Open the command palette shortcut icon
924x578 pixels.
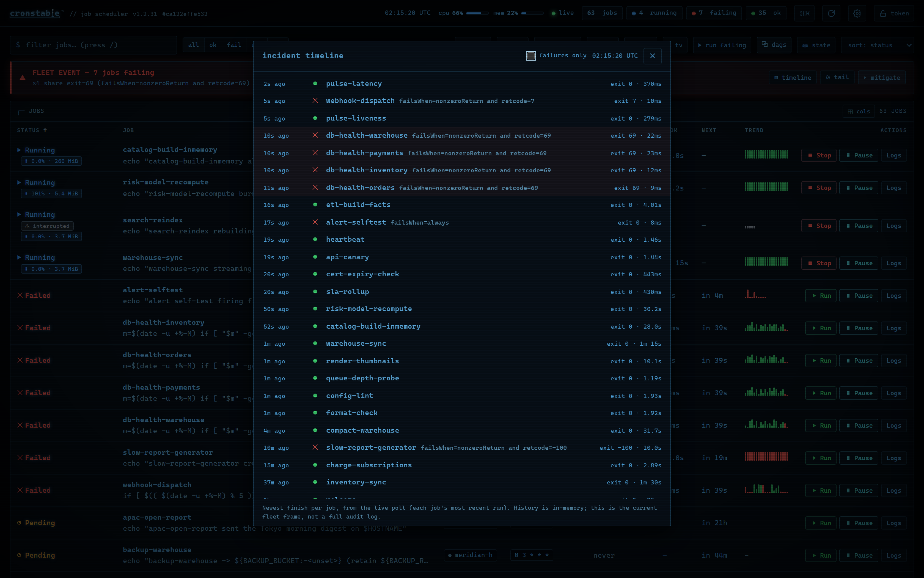click(x=804, y=13)
